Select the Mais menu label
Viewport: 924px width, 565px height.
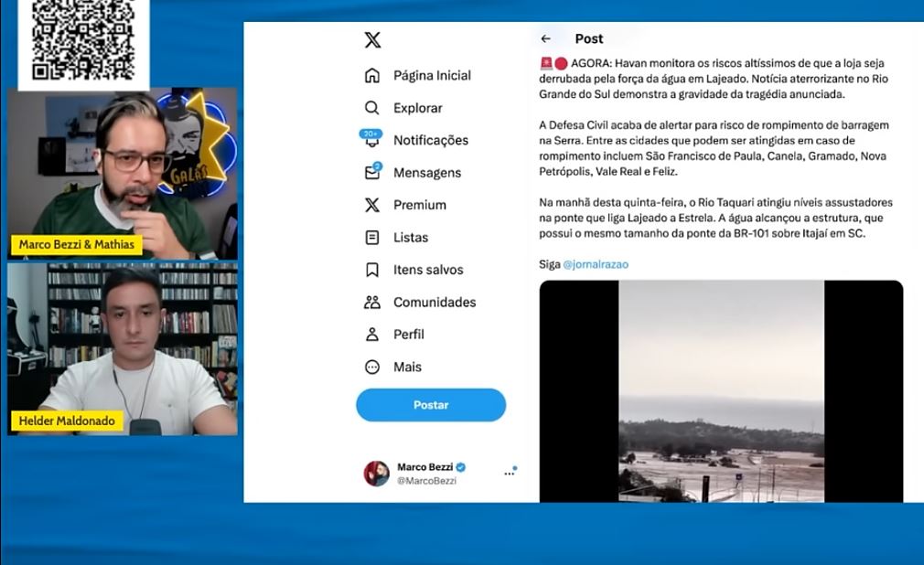[x=407, y=367]
